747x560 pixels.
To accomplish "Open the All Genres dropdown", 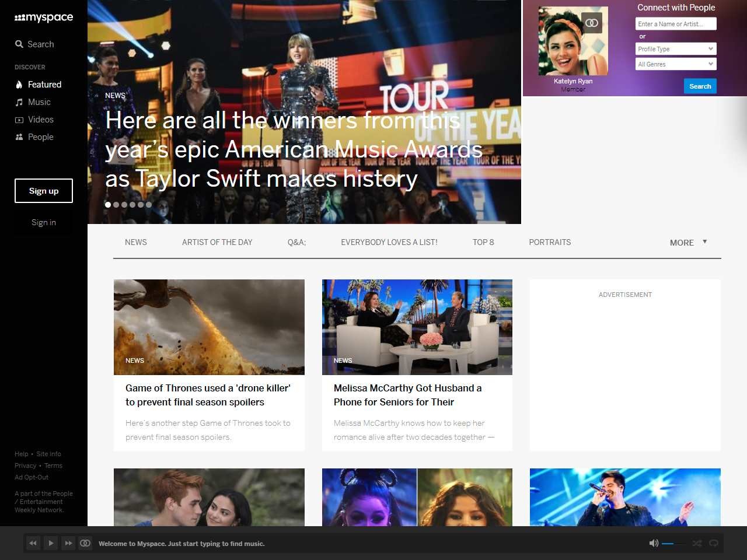I will [676, 64].
